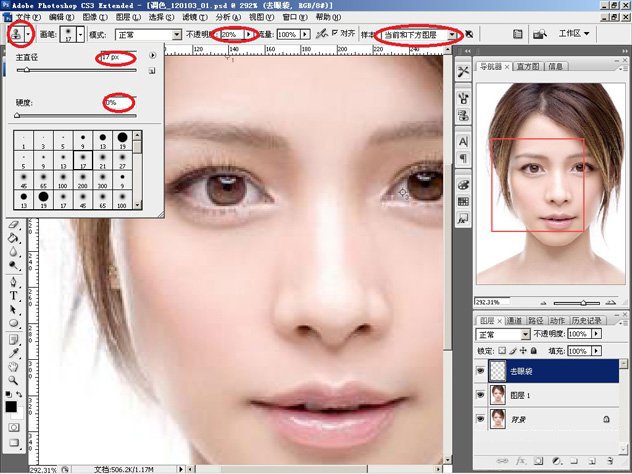Select the Clone Stamp tool preset icon
The width and height of the screenshot is (632, 474).
tap(17, 34)
